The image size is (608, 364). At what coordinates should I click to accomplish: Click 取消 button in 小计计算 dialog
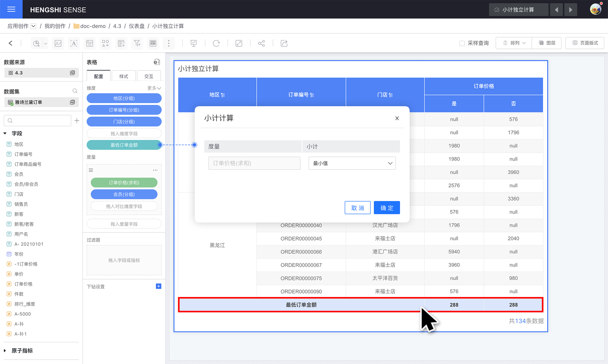tap(358, 208)
